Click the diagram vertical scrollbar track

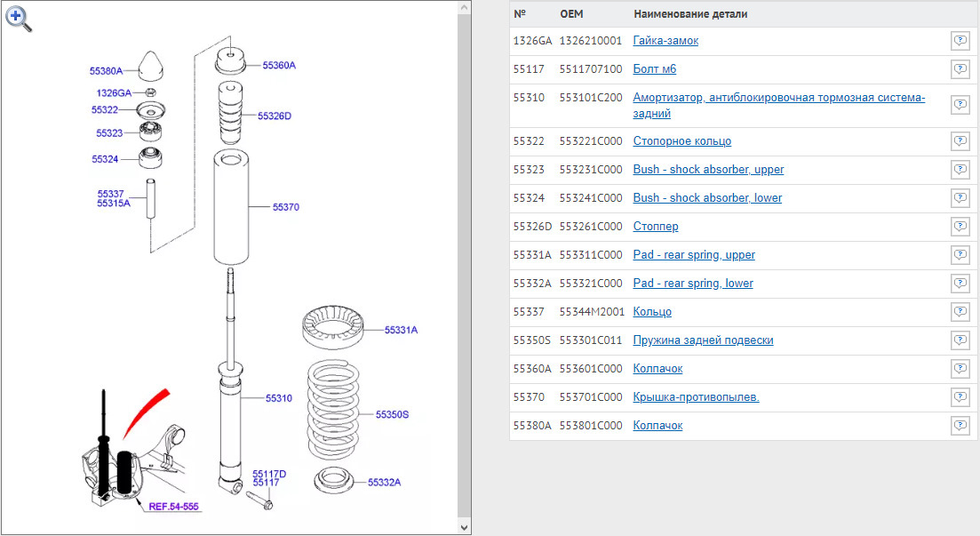click(x=464, y=268)
